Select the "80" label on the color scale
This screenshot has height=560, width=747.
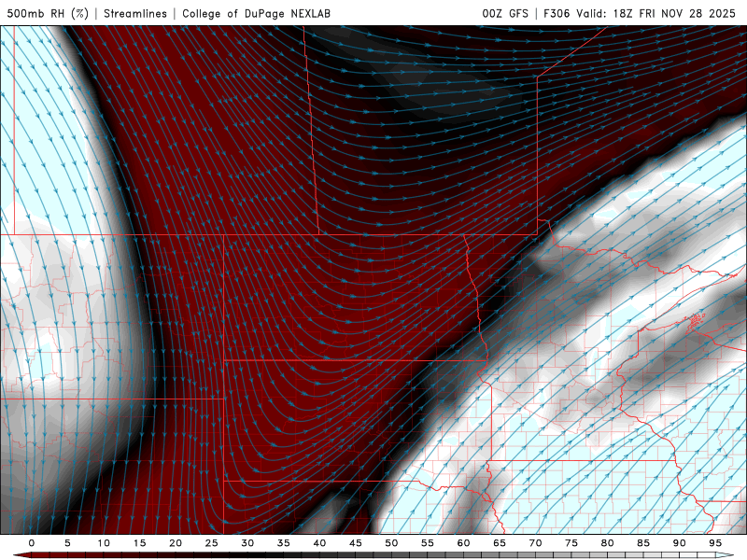click(x=607, y=543)
